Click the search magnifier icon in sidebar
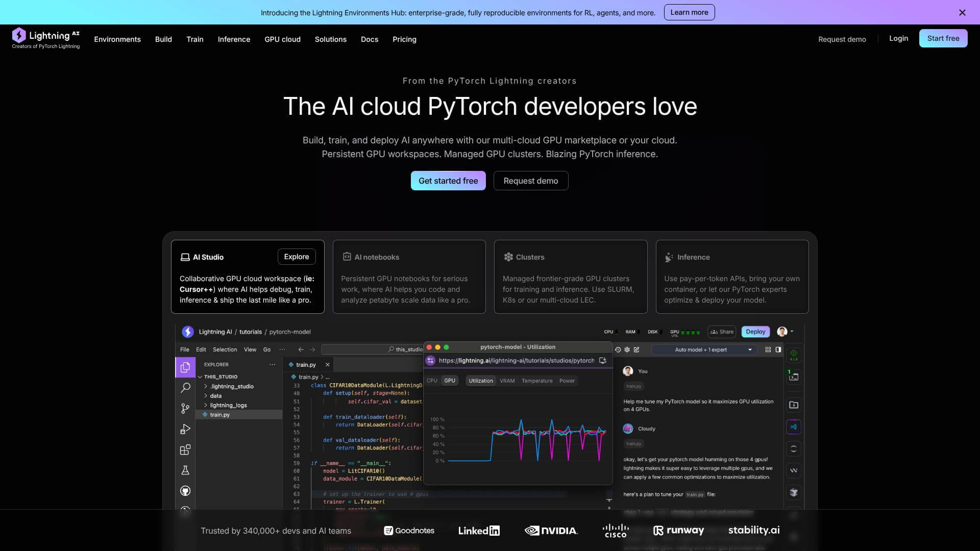This screenshot has height=551, width=980. [x=185, y=388]
